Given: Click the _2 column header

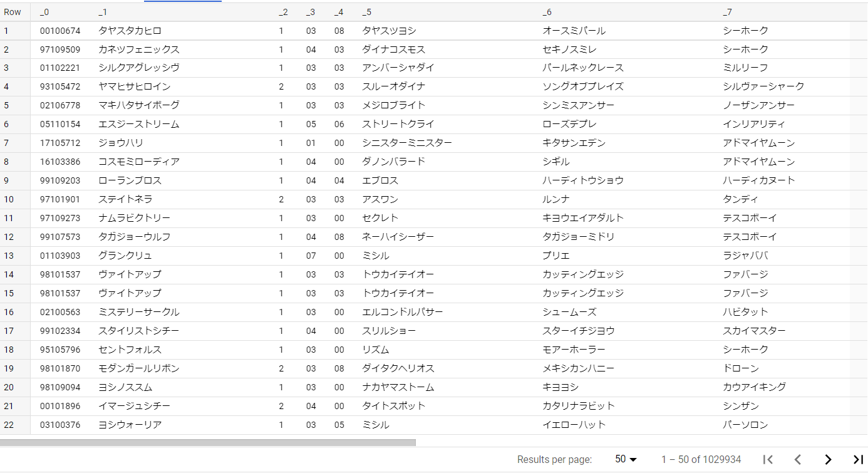Looking at the screenshot, I should pos(284,12).
